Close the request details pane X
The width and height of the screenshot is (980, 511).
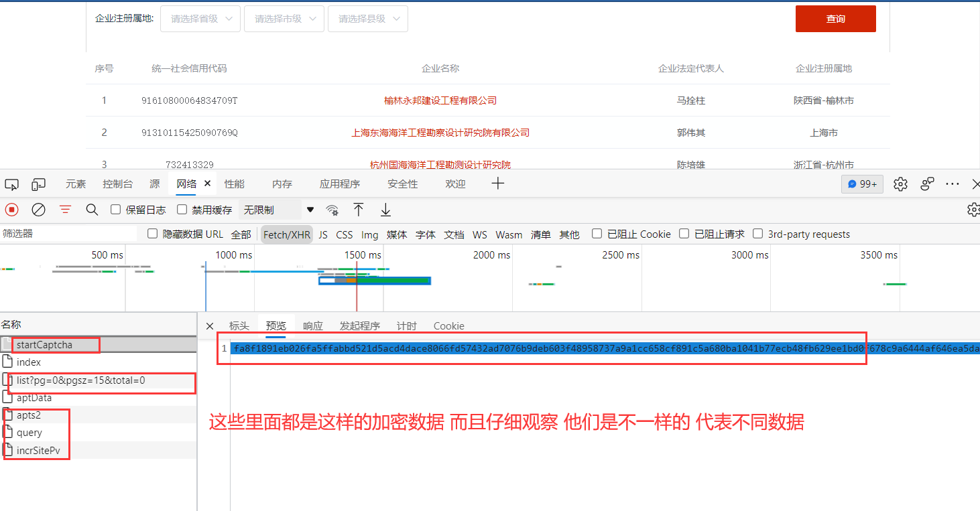[210, 326]
